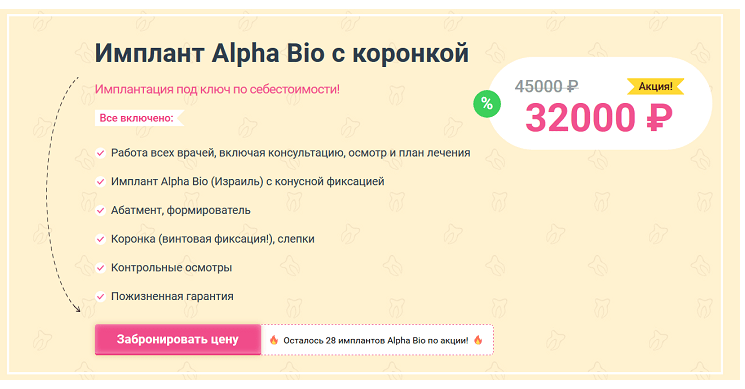Click the check icon beside Работа всех врачей

[100, 153]
